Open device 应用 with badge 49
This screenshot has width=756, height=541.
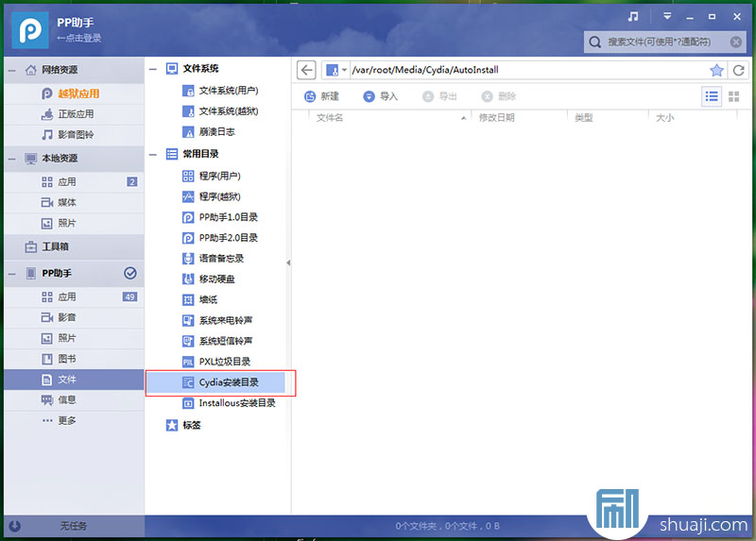74,296
